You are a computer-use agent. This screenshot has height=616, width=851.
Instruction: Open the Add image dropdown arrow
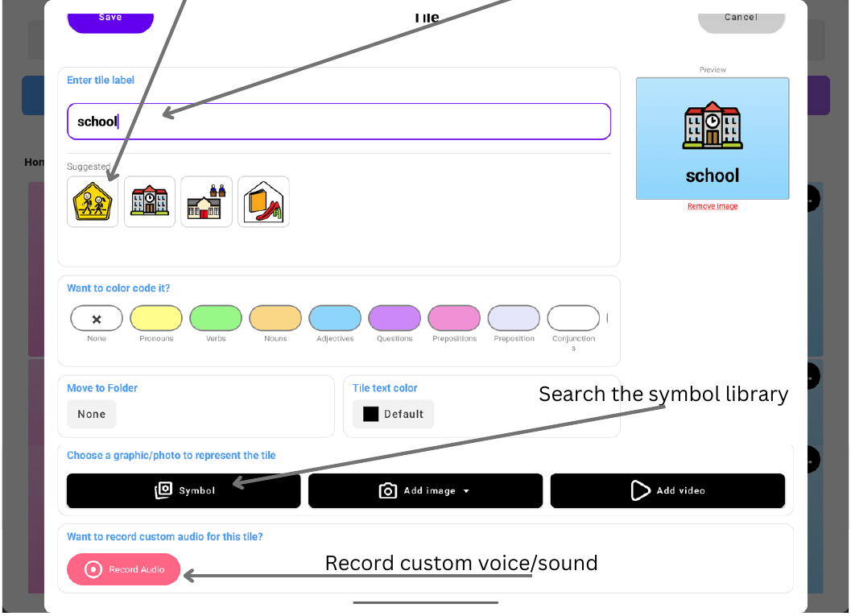466,490
